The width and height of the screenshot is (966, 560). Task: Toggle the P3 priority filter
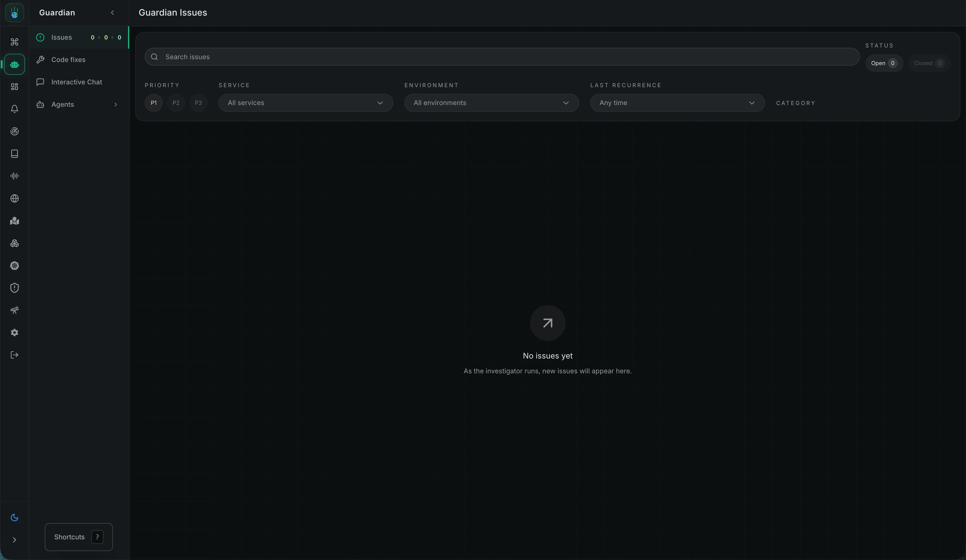tap(198, 103)
